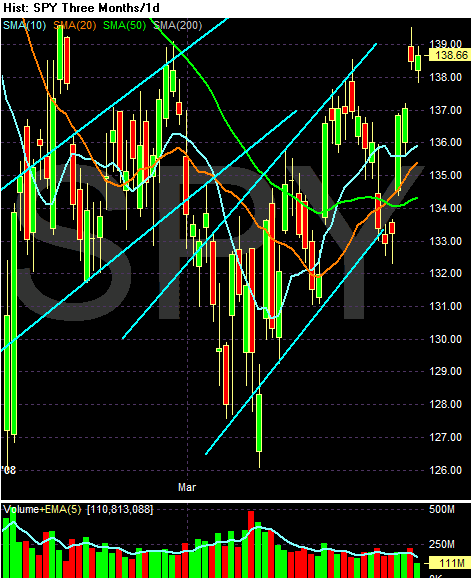Click the '08 year label on time axis

coord(9,470)
